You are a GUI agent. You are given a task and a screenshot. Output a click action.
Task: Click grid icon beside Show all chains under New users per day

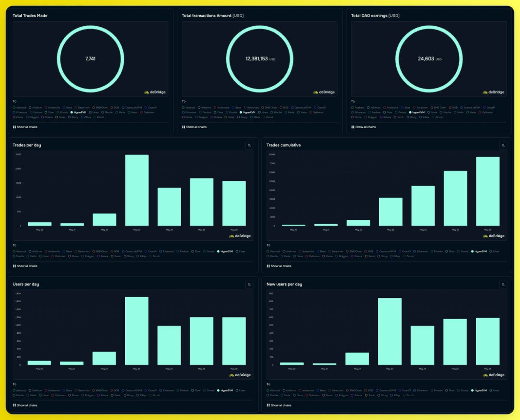point(268,405)
